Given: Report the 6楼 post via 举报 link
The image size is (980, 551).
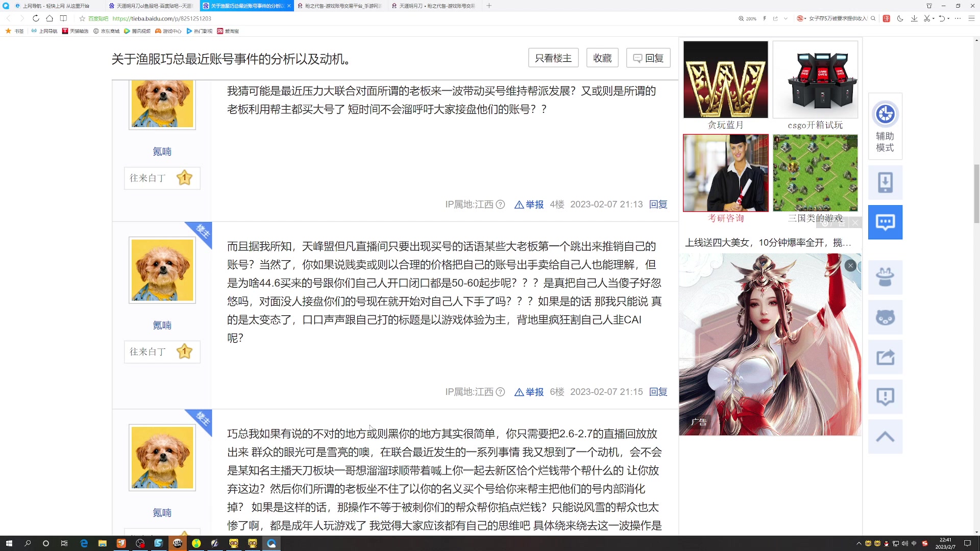Looking at the screenshot, I should pyautogui.click(x=534, y=392).
